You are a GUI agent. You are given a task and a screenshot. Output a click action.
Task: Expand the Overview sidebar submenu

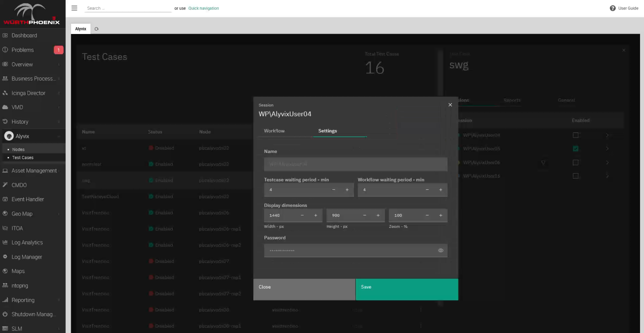59,65
